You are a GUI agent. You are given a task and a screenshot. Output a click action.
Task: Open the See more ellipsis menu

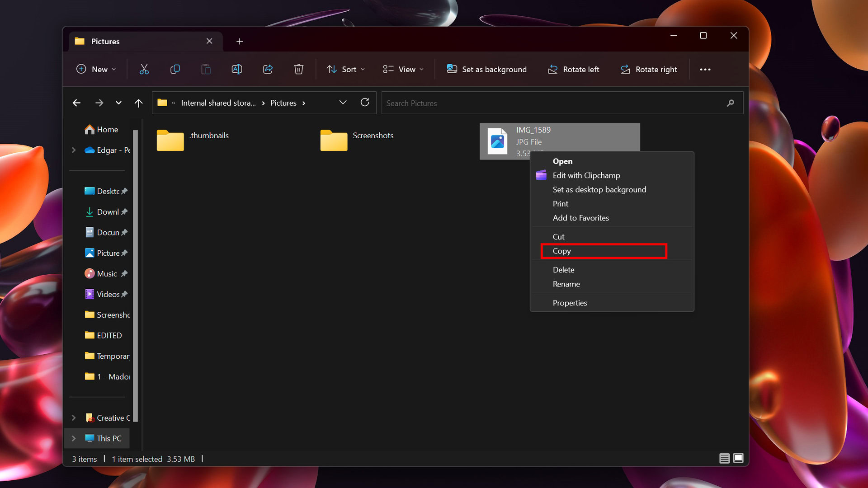click(705, 69)
